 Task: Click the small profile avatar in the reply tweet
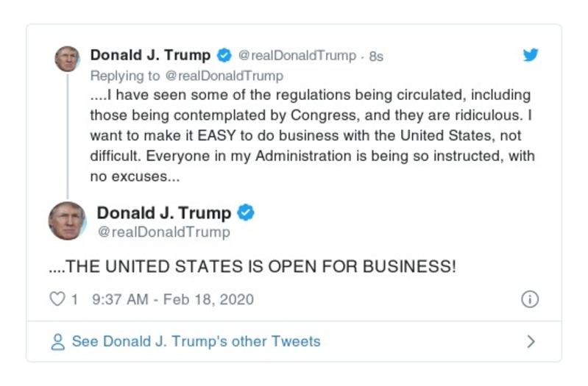(x=67, y=59)
